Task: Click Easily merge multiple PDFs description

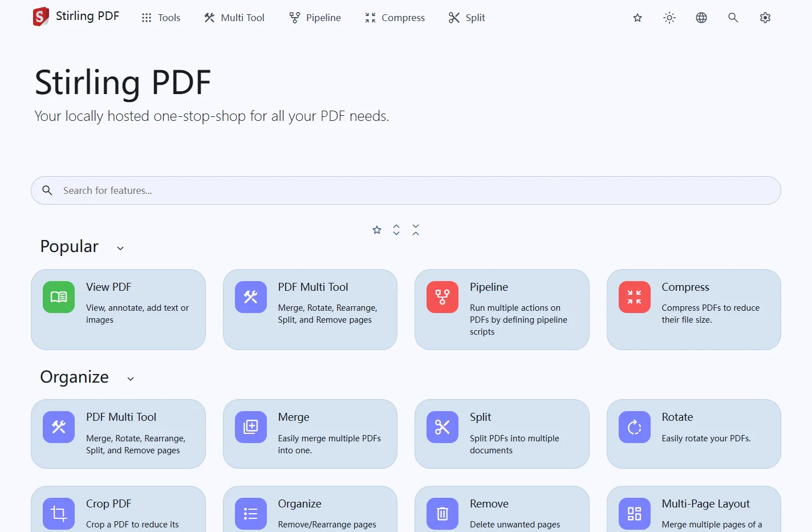Action: point(329,444)
